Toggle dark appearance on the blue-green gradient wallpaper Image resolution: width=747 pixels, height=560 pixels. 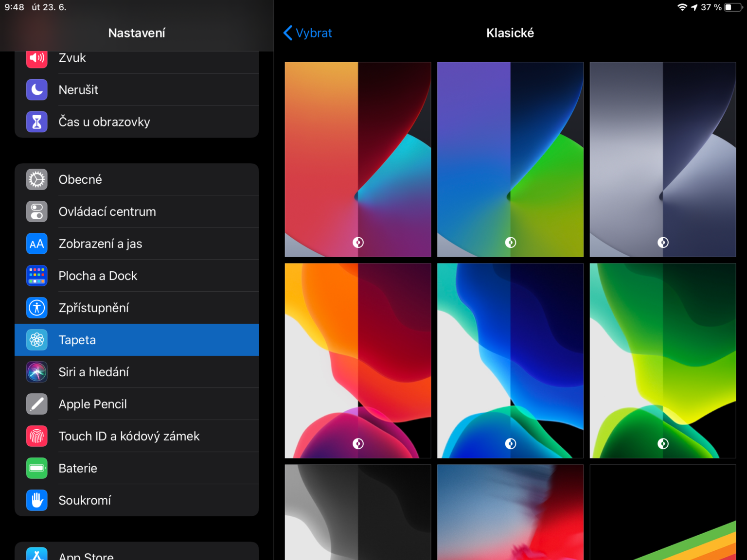tap(510, 242)
